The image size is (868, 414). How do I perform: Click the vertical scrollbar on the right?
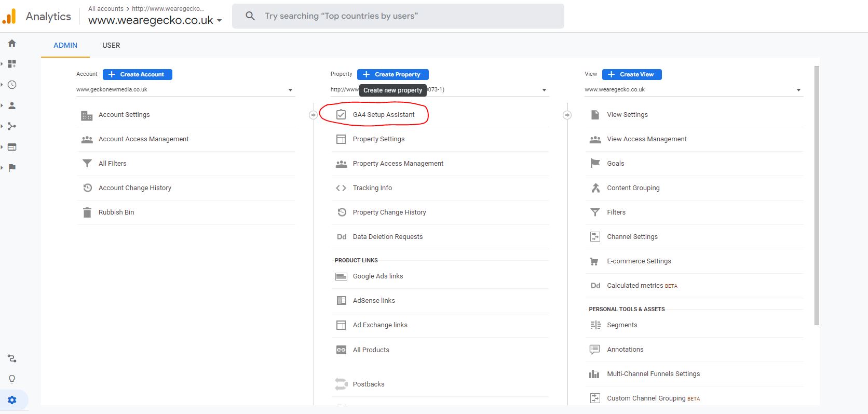point(817,195)
